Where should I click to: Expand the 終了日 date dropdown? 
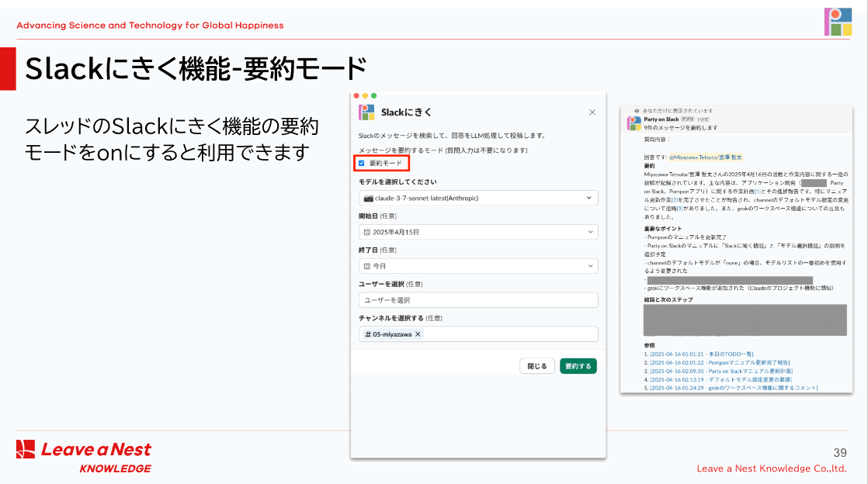coord(591,264)
